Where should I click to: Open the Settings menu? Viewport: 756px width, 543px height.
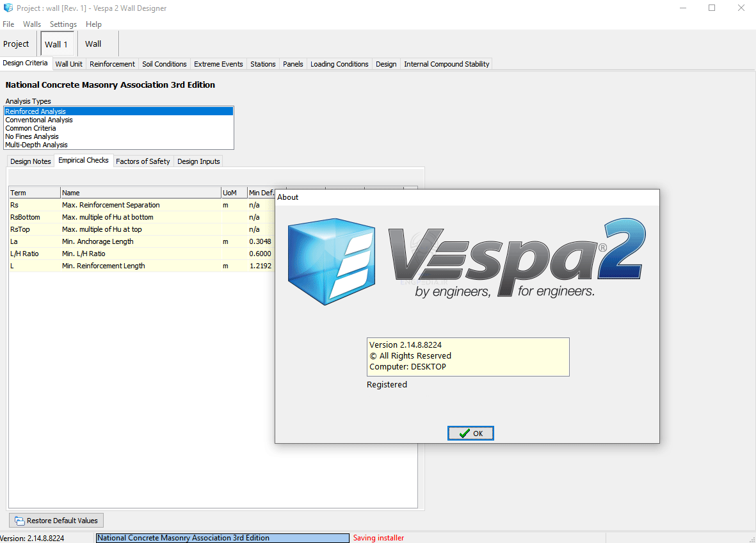click(63, 24)
